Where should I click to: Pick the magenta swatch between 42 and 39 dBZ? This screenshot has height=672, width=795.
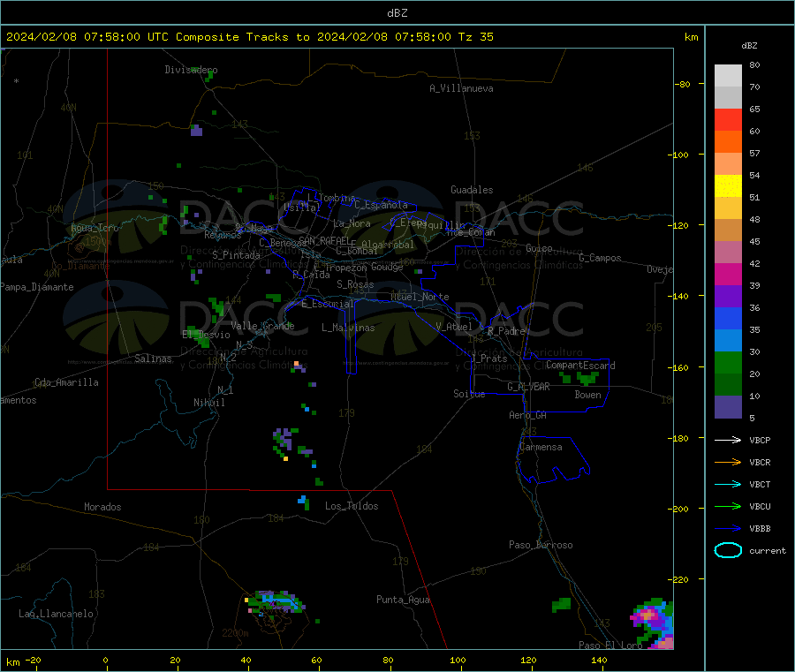(x=728, y=274)
